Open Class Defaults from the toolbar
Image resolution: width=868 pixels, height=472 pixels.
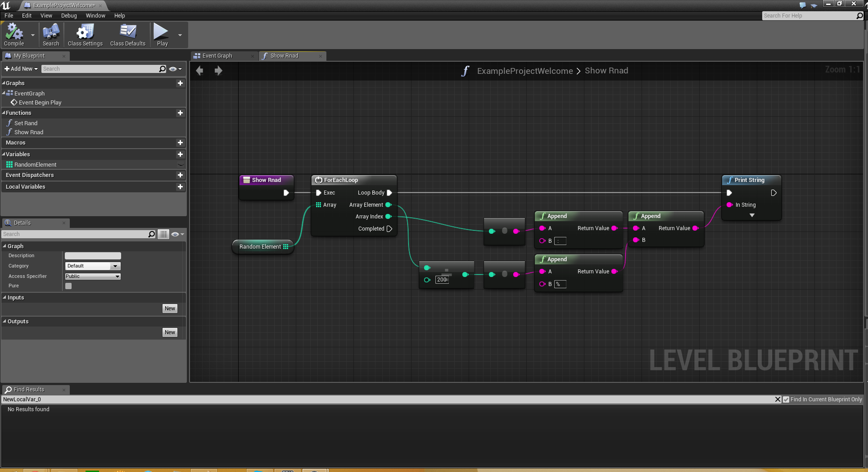(x=128, y=35)
